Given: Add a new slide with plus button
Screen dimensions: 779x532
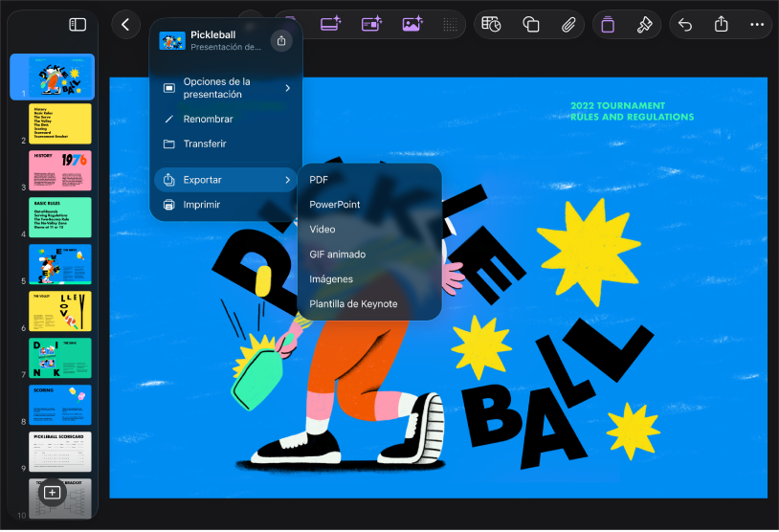Looking at the screenshot, I should coord(53,493).
